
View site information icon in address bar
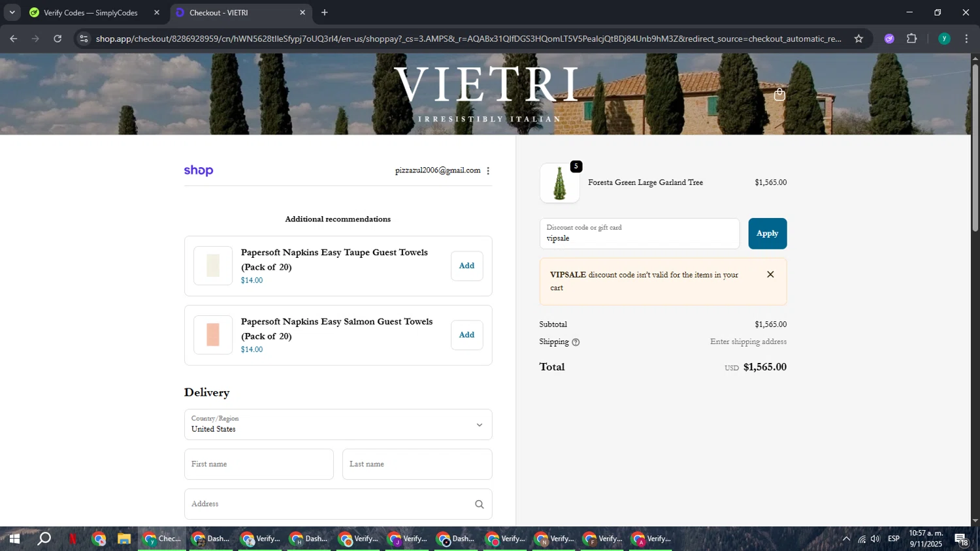tap(83, 39)
